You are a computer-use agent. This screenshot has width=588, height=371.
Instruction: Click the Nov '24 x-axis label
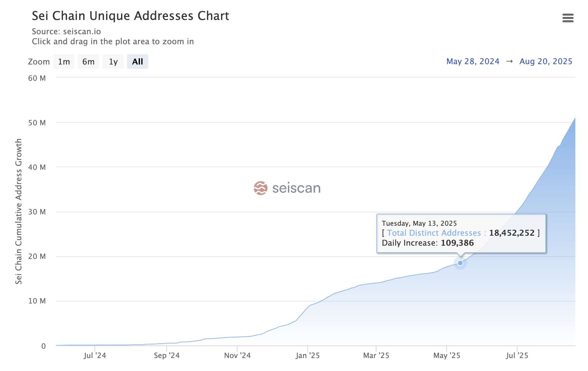pyautogui.click(x=237, y=355)
